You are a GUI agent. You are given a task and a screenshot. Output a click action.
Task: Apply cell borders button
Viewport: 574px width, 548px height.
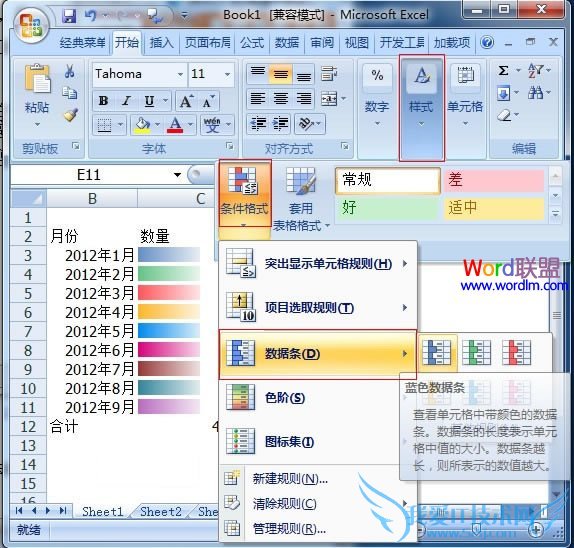[x=104, y=125]
